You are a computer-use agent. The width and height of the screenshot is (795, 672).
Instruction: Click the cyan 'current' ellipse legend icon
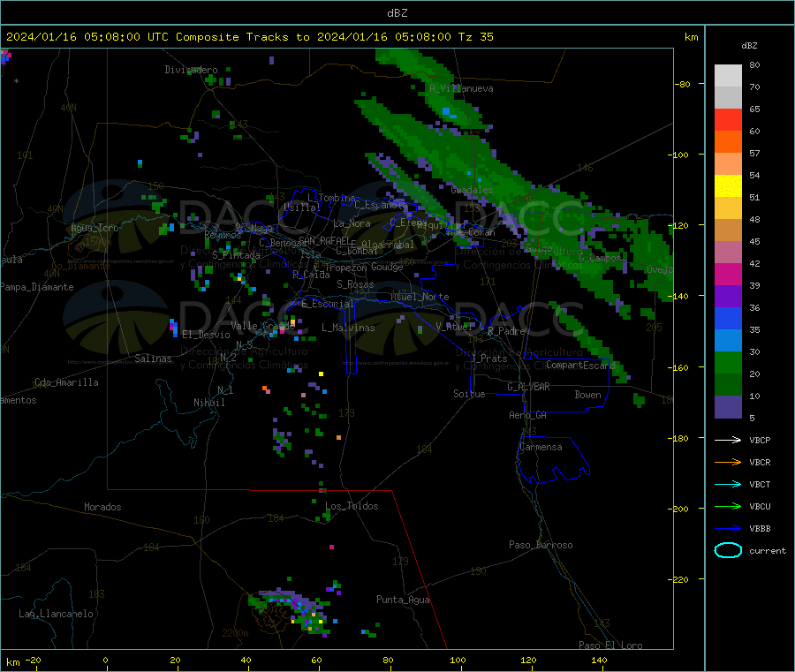pyautogui.click(x=728, y=550)
